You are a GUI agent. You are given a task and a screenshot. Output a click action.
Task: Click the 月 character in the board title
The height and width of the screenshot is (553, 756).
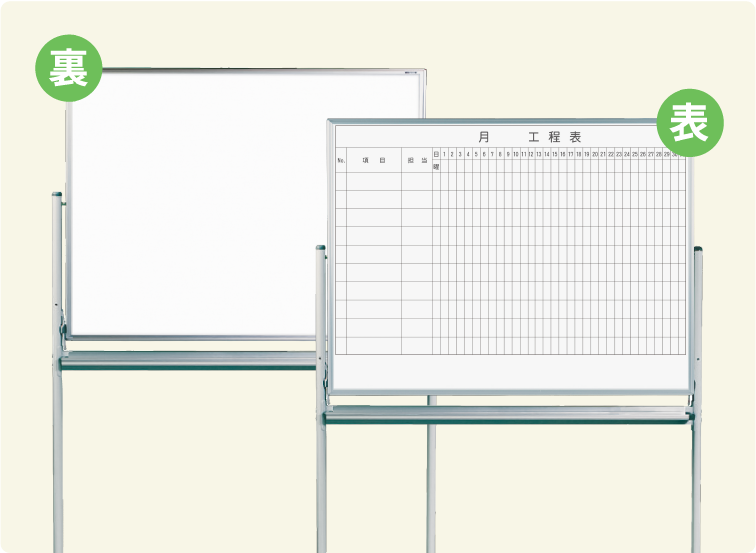[x=484, y=137]
